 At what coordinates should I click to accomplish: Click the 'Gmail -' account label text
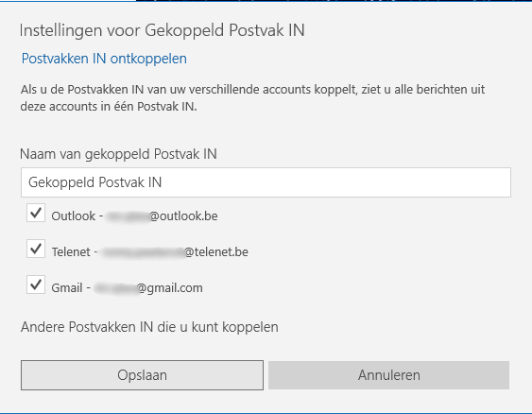click(71, 288)
